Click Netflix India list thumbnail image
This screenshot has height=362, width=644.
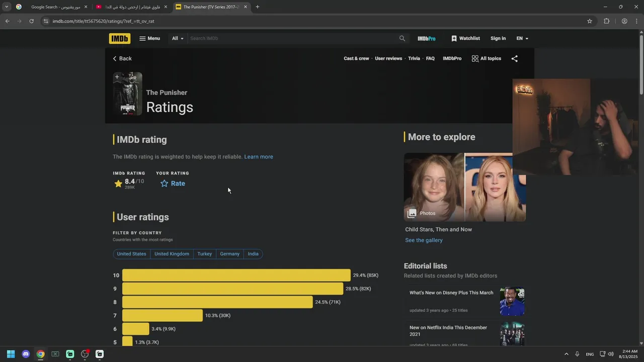(512, 334)
